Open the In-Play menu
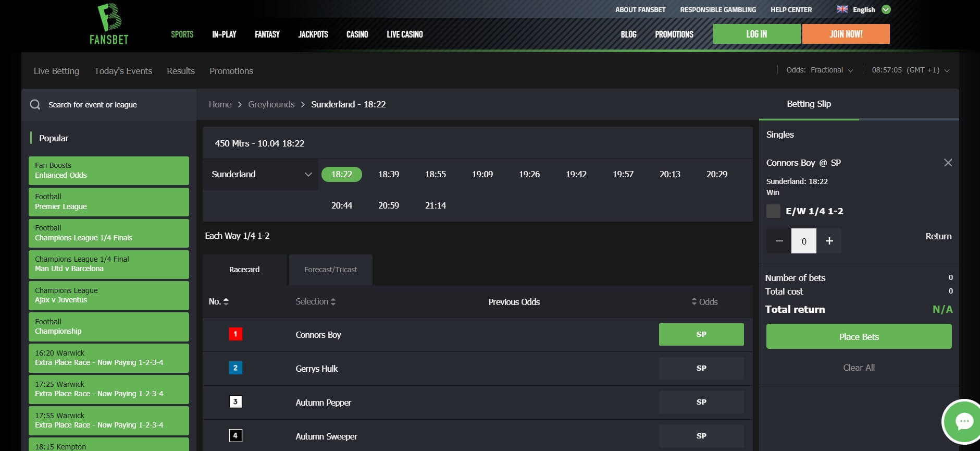The width and height of the screenshot is (980, 451). pyautogui.click(x=224, y=34)
